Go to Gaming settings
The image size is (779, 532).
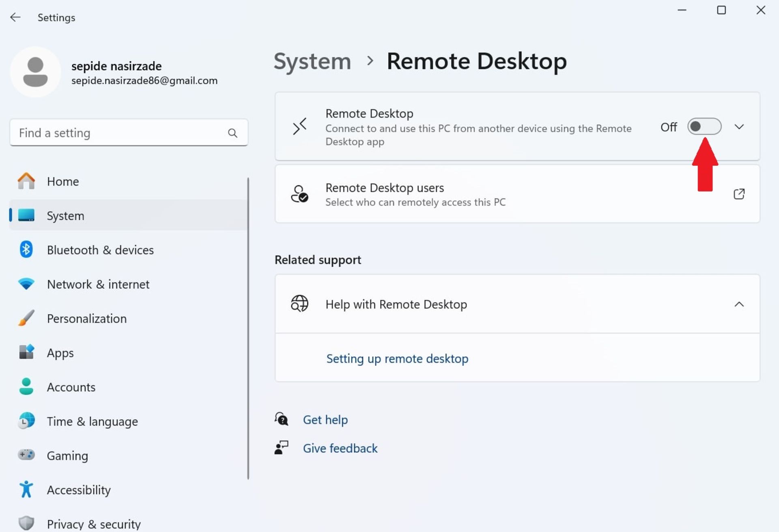pyautogui.click(x=128, y=455)
